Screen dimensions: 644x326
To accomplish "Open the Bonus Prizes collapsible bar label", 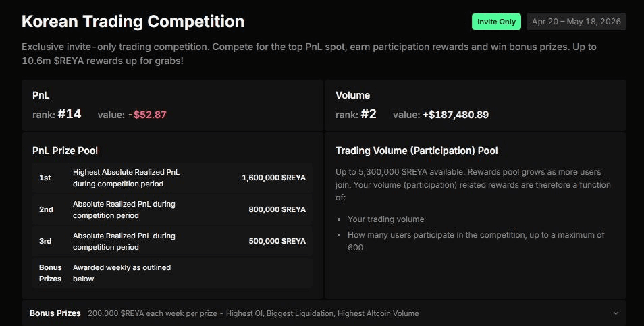I will click(x=55, y=313).
